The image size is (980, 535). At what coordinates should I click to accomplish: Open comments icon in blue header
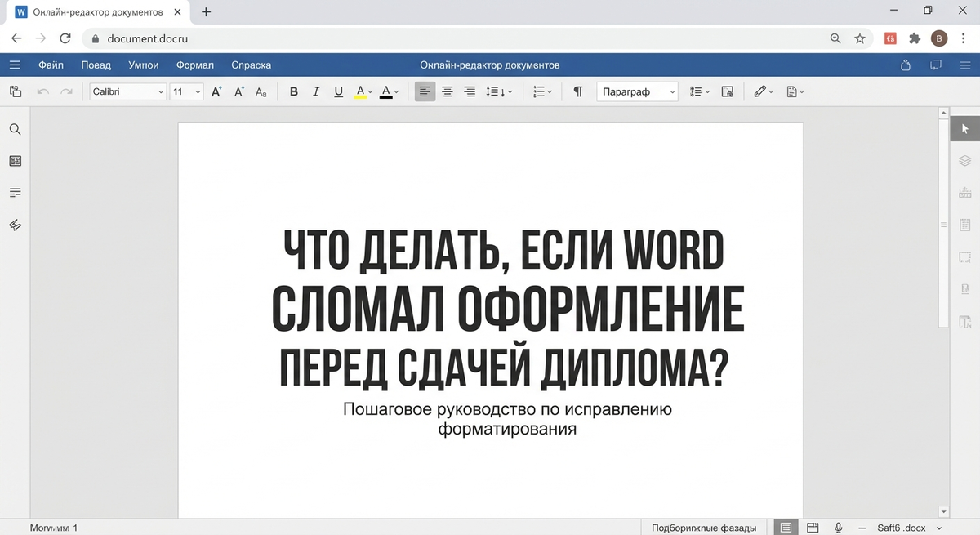936,65
